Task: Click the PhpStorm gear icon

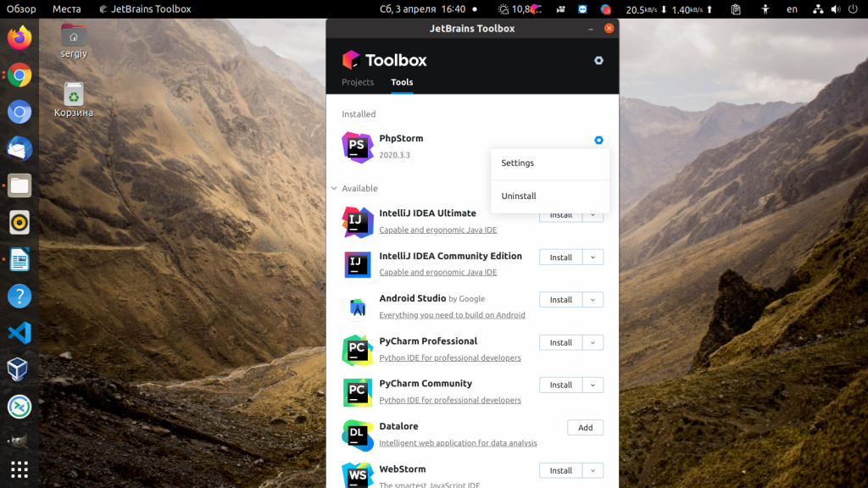Action: (598, 140)
